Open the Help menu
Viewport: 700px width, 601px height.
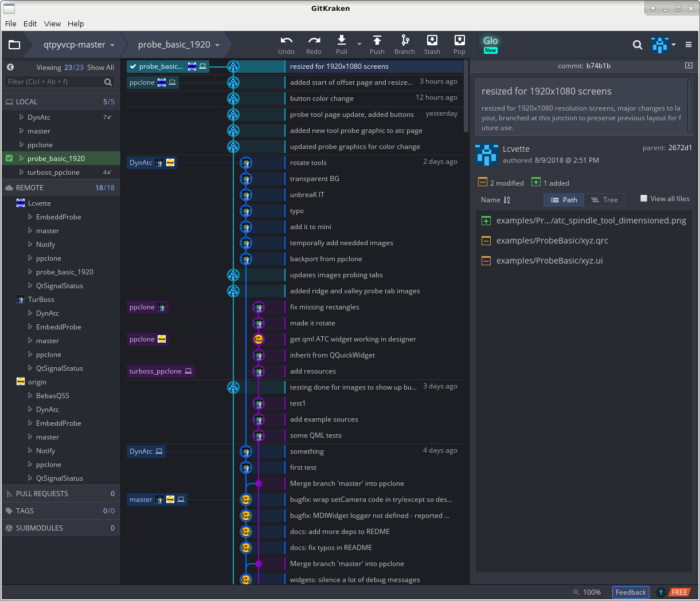pos(76,23)
